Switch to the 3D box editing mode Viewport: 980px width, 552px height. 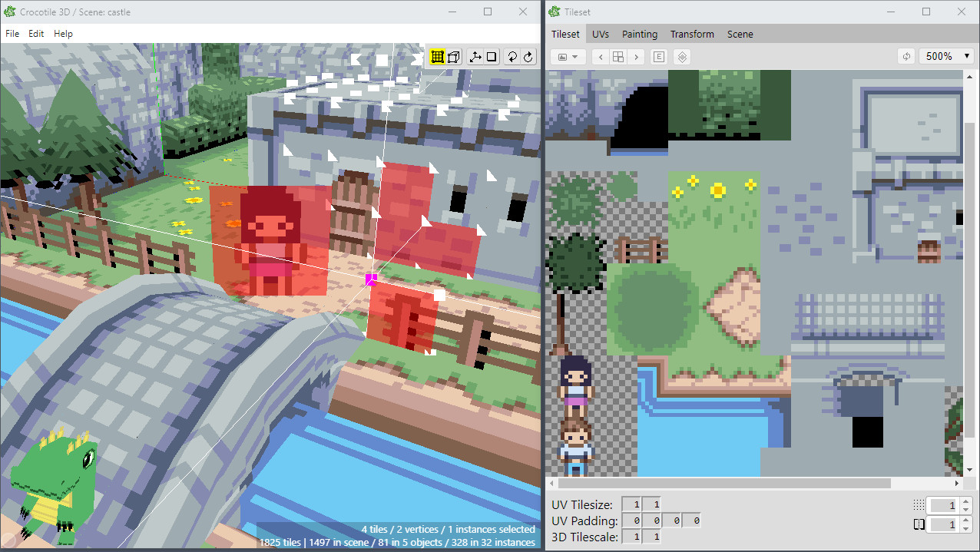point(454,56)
